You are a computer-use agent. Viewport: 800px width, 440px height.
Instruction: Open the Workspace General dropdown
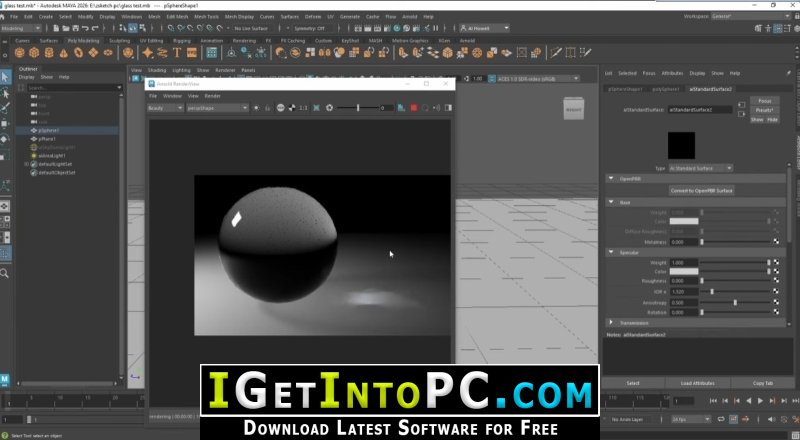pos(750,16)
